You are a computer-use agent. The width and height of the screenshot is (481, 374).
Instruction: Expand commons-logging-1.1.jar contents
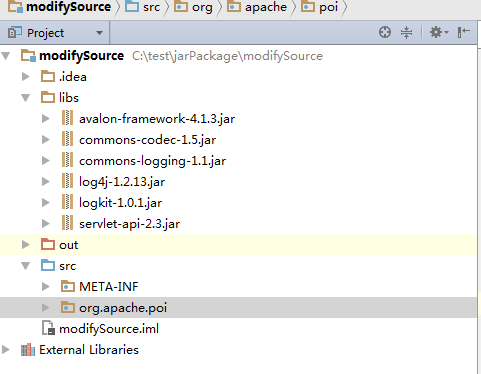pyautogui.click(x=46, y=160)
